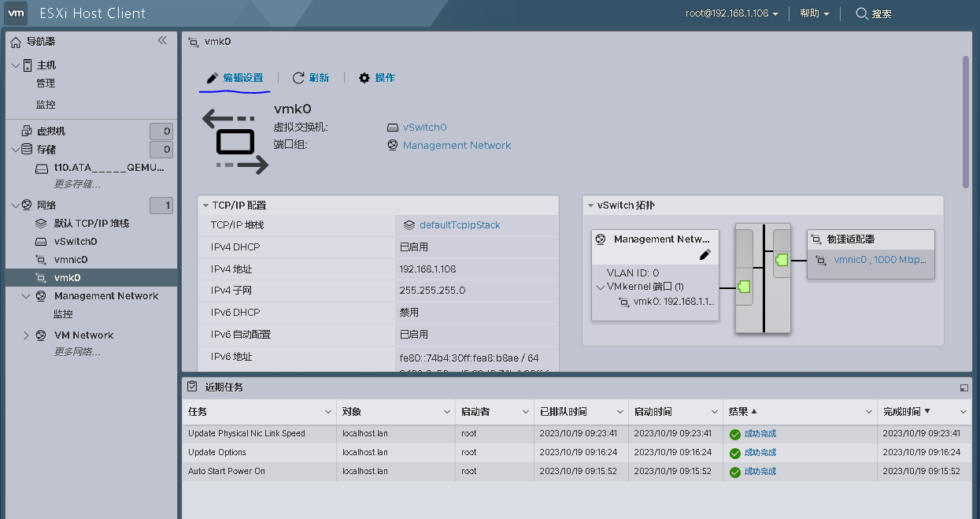The width and height of the screenshot is (980, 519).
Task: Click the Refresh button
Action: click(x=311, y=78)
